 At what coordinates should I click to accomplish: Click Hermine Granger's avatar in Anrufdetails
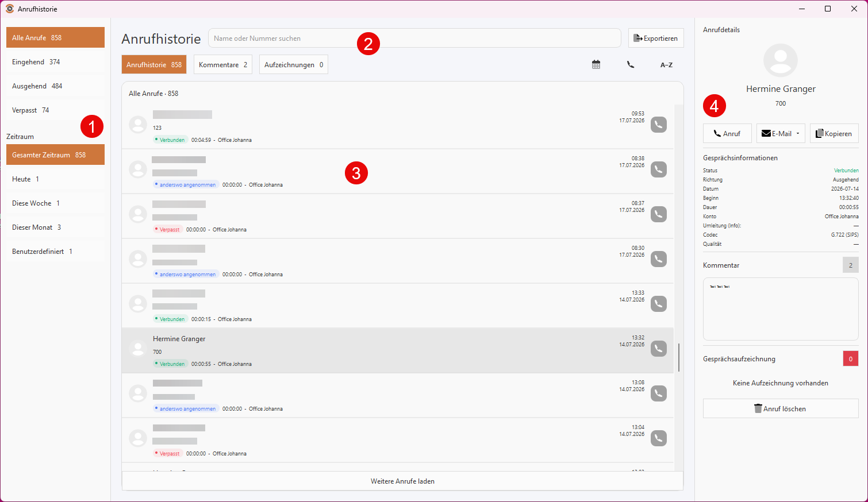click(781, 60)
